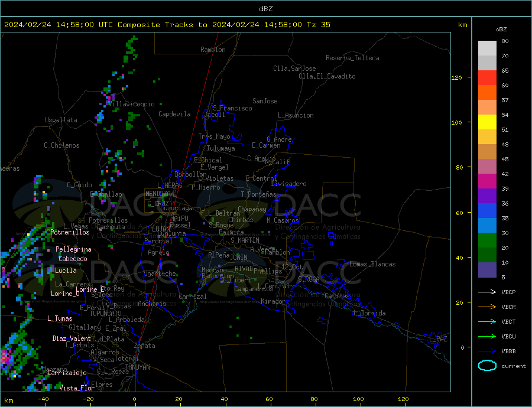Click the L_Tunas label
Image resolution: width=532 pixels, height=407 pixels.
[x=60, y=318]
